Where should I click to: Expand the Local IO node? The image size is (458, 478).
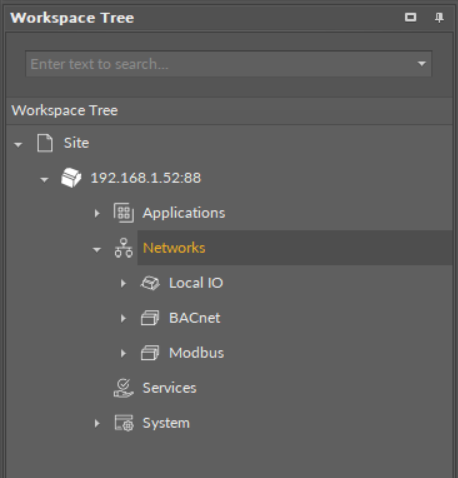click(x=123, y=283)
